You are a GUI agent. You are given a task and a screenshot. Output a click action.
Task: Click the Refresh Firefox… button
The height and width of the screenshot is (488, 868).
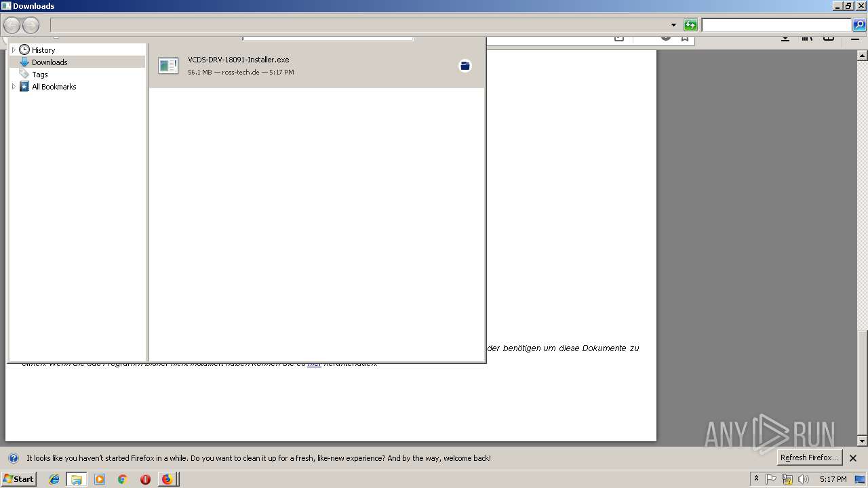pyautogui.click(x=809, y=457)
